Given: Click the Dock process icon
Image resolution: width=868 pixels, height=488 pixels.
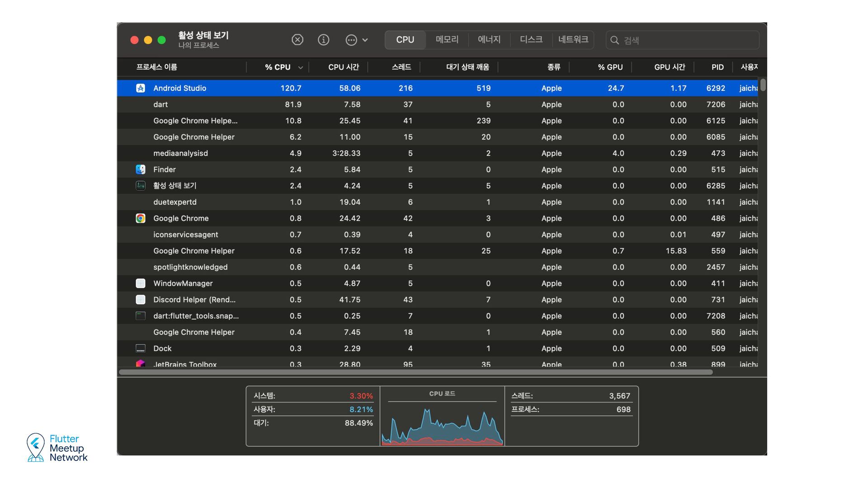Looking at the screenshot, I should click(141, 348).
